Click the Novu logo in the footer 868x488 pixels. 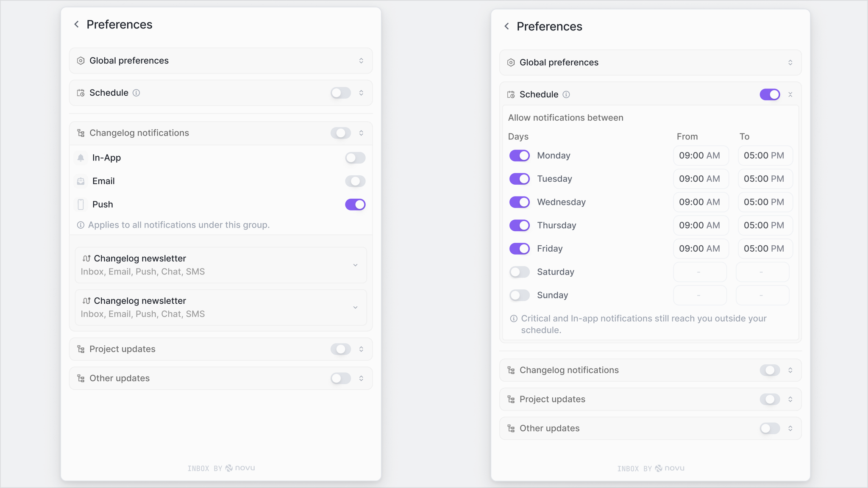click(228, 468)
